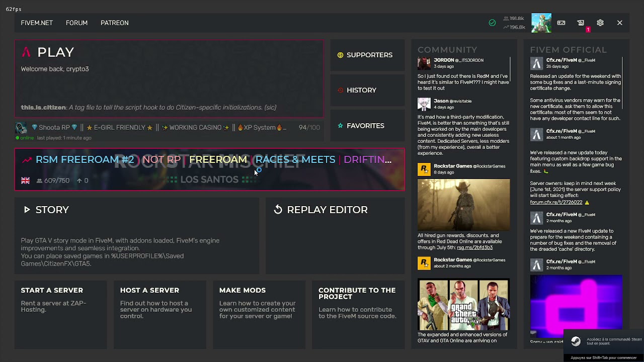Open the SUPPORTERS server list
Image resolution: width=644 pixels, height=362 pixels.
click(367, 55)
